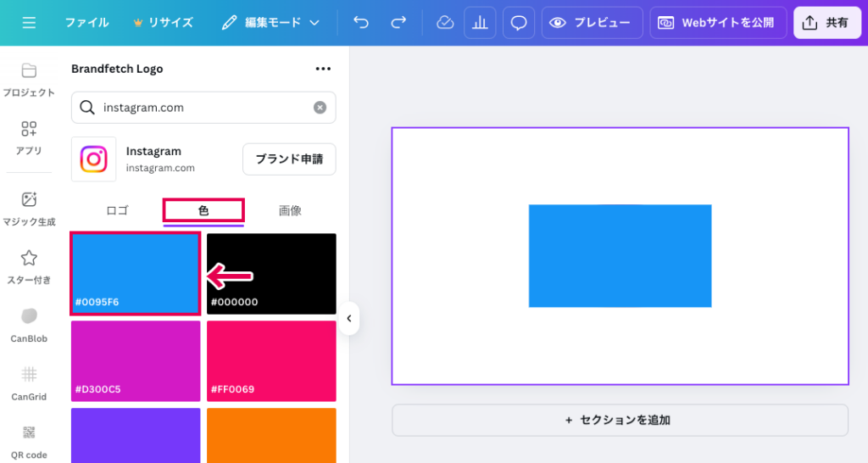Image resolution: width=868 pixels, height=463 pixels.
Task: Undo the last action
Action: click(361, 23)
